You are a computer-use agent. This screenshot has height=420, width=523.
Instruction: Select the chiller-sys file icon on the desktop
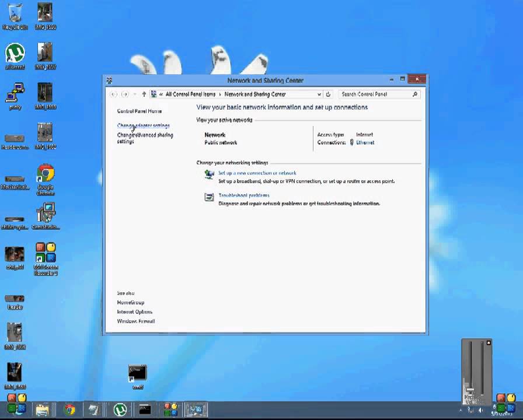(x=15, y=223)
